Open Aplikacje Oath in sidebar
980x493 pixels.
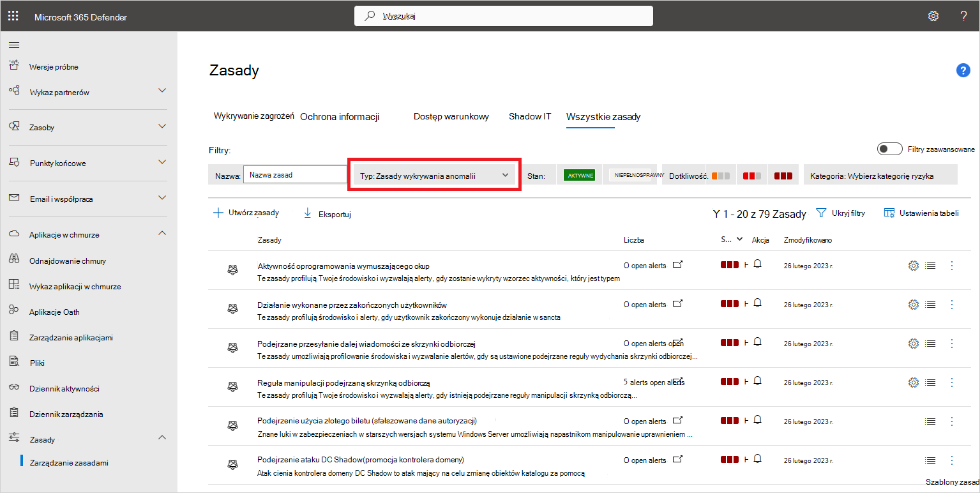coord(54,312)
